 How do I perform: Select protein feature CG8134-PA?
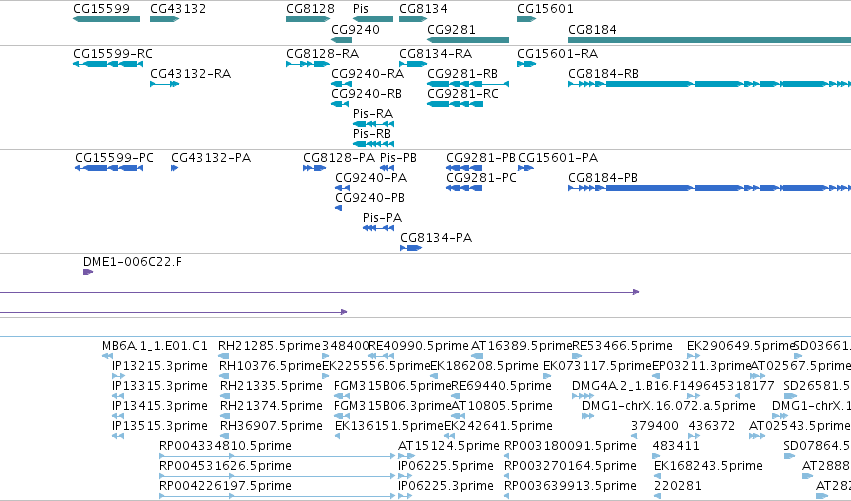click(x=411, y=249)
